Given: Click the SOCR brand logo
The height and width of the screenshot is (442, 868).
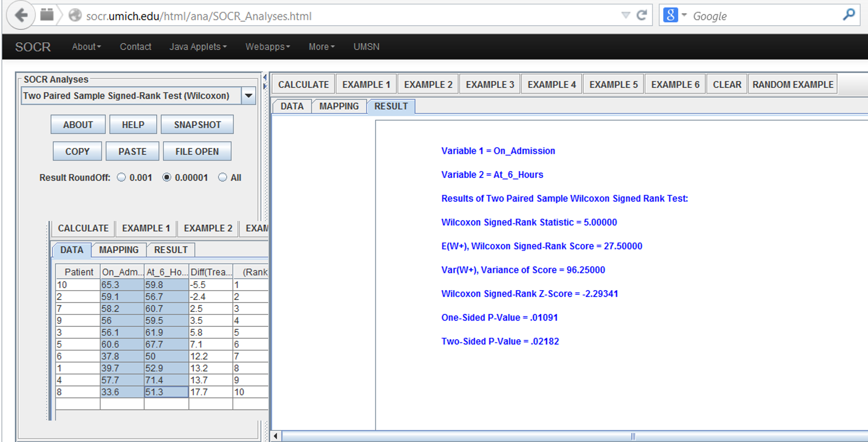Looking at the screenshot, I should coord(33,47).
